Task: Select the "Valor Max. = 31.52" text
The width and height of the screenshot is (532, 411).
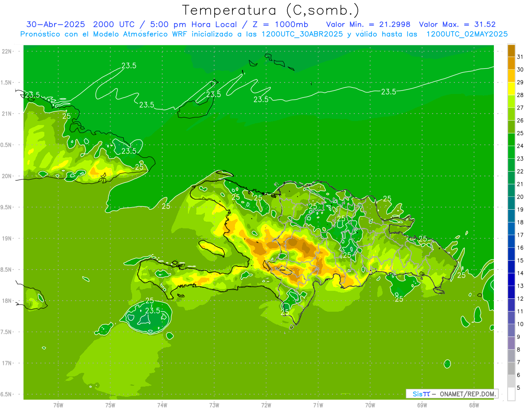Action: 457,25
